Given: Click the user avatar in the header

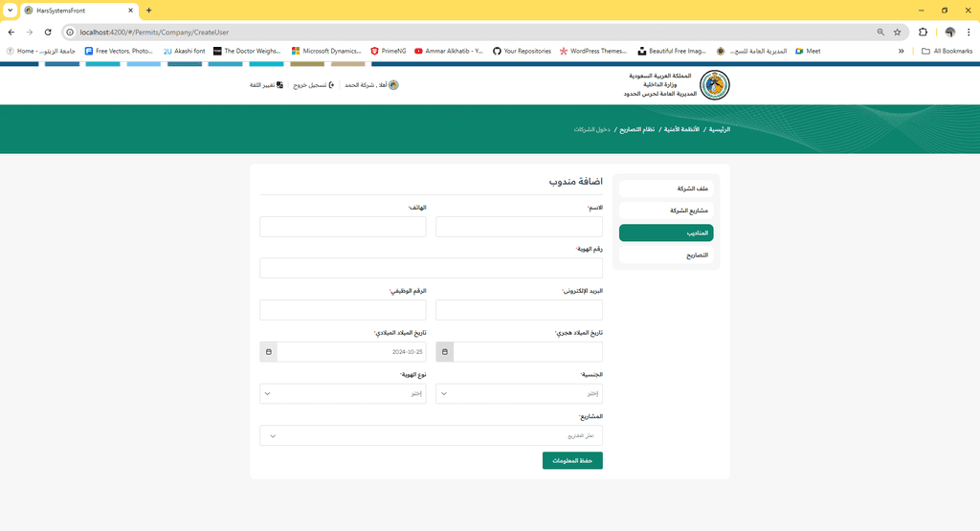Looking at the screenshot, I should tap(393, 85).
